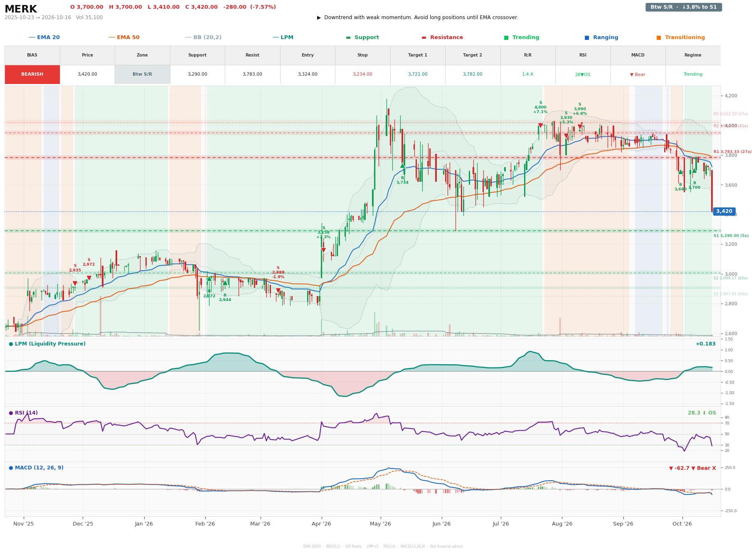The image size is (756, 553).
Task: Click the buy arrow above B 2,944
Action: click(225, 283)
